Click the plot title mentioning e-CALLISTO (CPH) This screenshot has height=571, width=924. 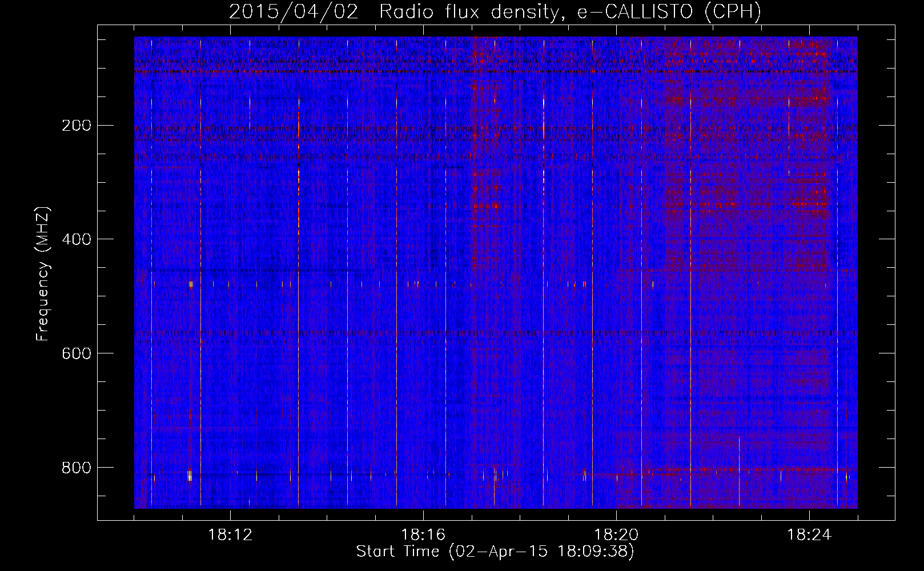[x=496, y=12]
